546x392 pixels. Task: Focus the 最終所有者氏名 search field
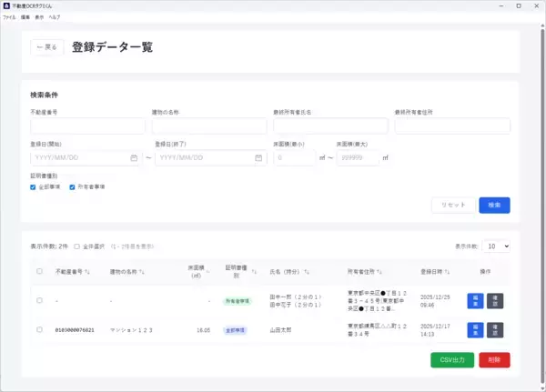[331, 126]
